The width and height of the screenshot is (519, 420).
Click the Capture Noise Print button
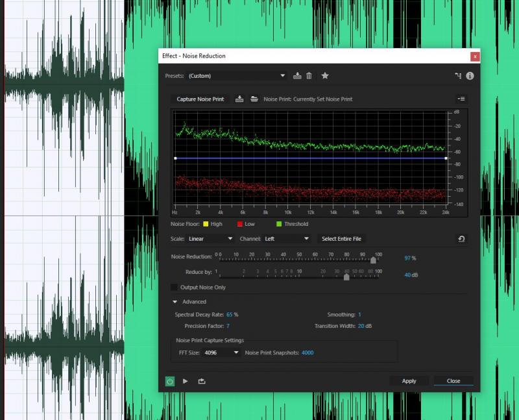coord(200,99)
